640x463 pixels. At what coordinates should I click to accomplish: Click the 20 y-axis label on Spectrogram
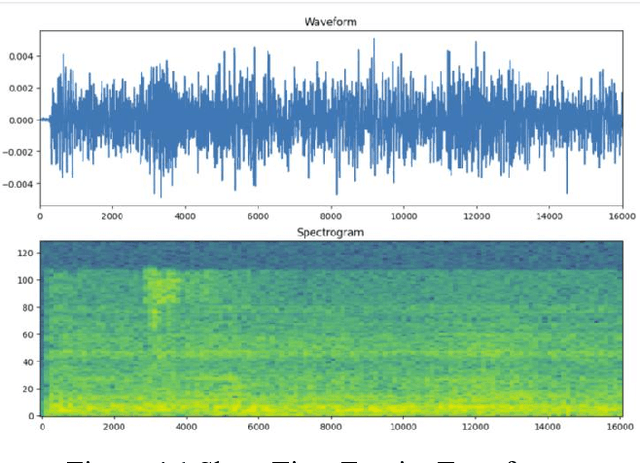pyautogui.click(x=28, y=389)
